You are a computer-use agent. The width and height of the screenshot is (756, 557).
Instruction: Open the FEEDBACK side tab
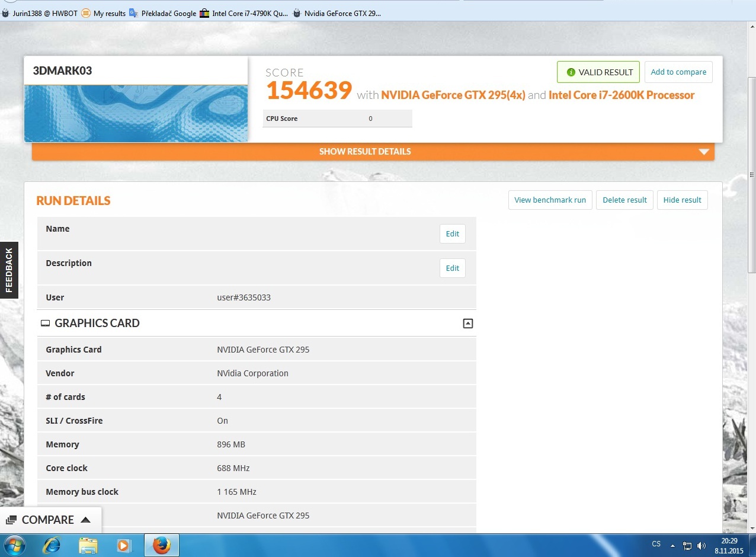click(x=9, y=270)
